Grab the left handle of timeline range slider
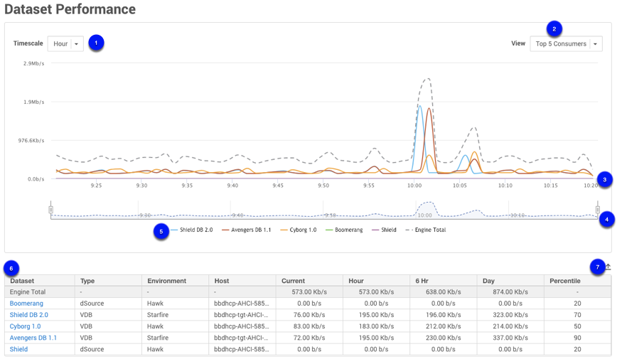 50,210
